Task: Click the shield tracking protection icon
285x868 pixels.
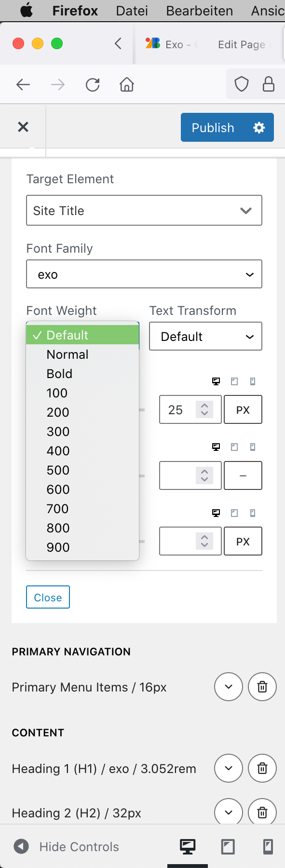Action: pyautogui.click(x=241, y=84)
